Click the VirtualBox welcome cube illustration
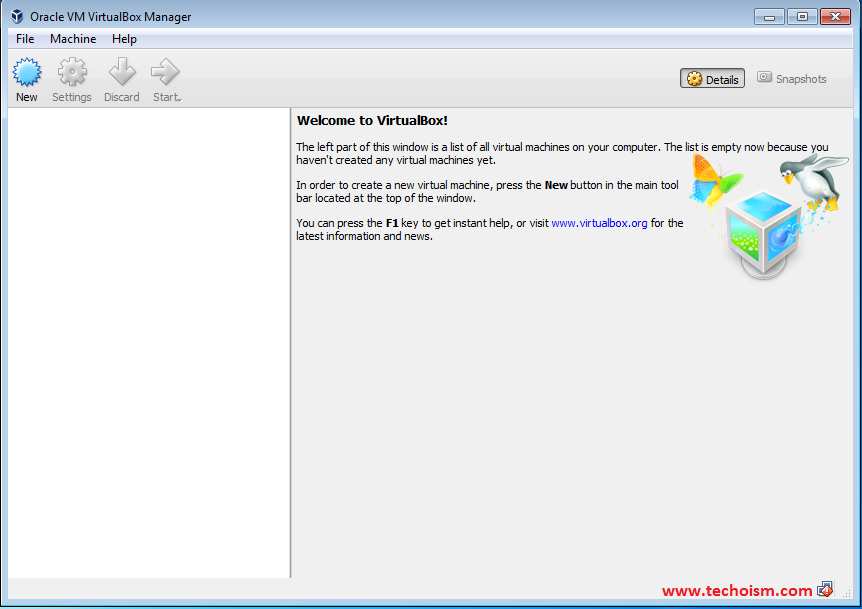The height and width of the screenshot is (609, 862). click(x=764, y=234)
